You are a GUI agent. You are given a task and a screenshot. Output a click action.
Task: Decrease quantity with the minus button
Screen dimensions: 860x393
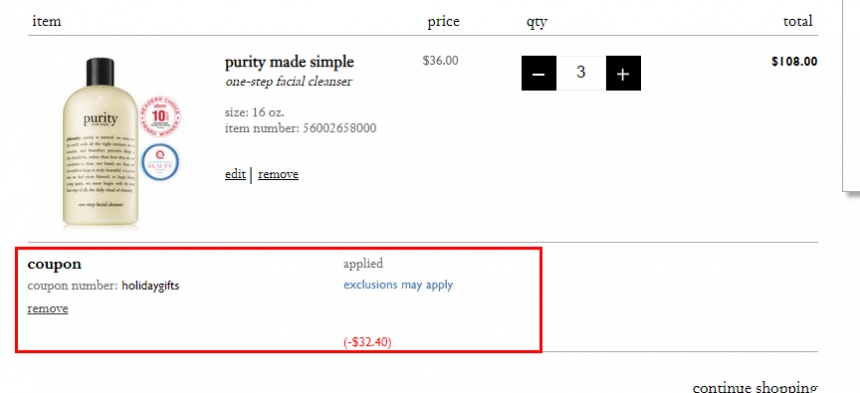click(x=539, y=73)
